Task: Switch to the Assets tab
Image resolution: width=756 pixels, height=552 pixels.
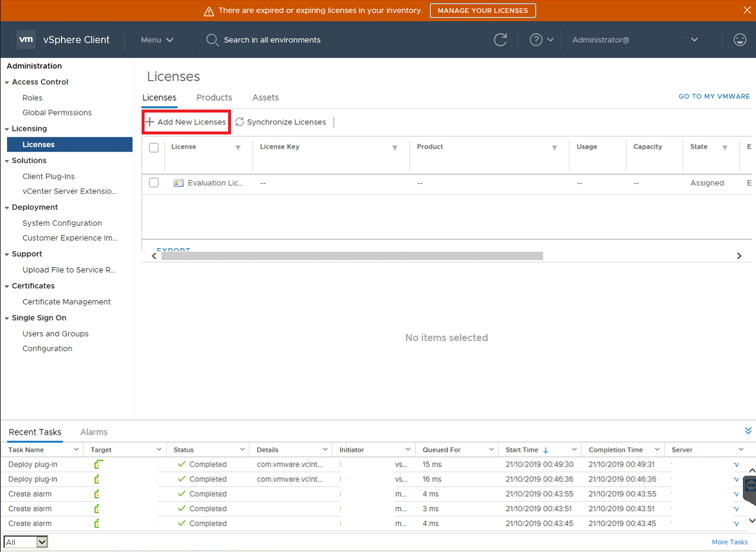Action: coord(265,98)
